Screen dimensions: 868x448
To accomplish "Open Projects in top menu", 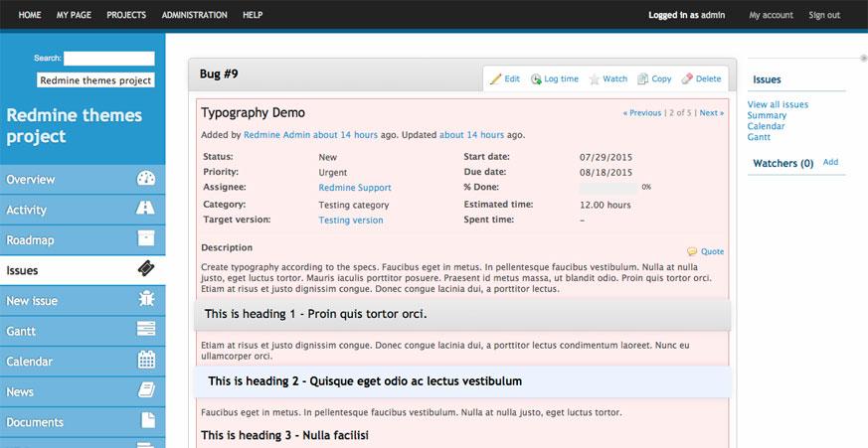I will coord(126,15).
